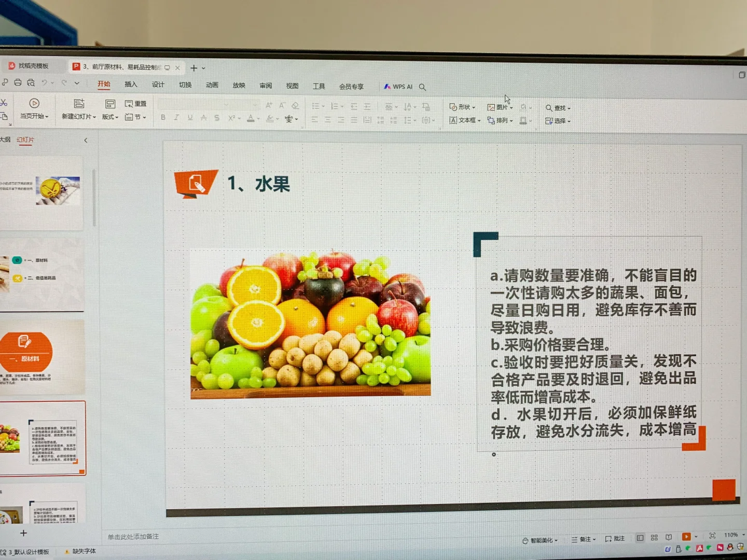This screenshot has width=747, height=560.
Task: Open the 形状 shapes tool
Action: (462, 107)
